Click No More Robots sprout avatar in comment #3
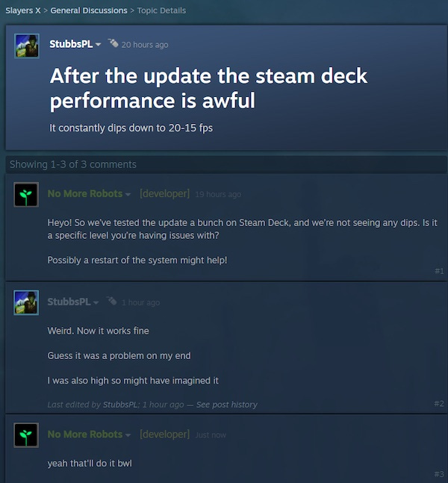 26,435
